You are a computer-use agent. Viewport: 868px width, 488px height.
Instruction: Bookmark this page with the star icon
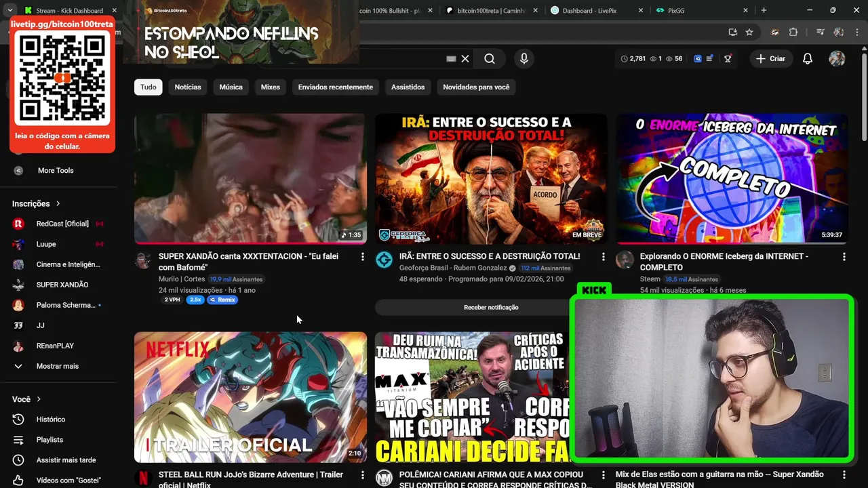(749, 32)
